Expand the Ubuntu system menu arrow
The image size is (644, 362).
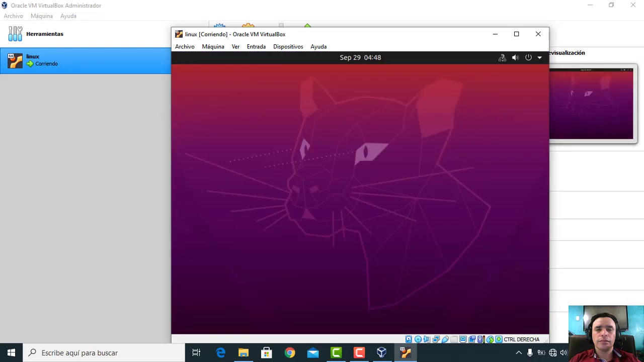coord(539,57)
